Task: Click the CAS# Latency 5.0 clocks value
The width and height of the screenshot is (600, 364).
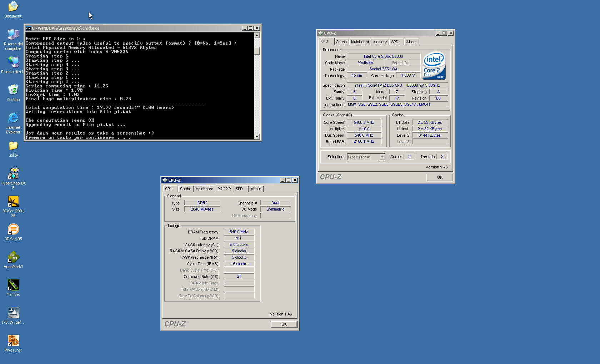Action: [239, 245]
